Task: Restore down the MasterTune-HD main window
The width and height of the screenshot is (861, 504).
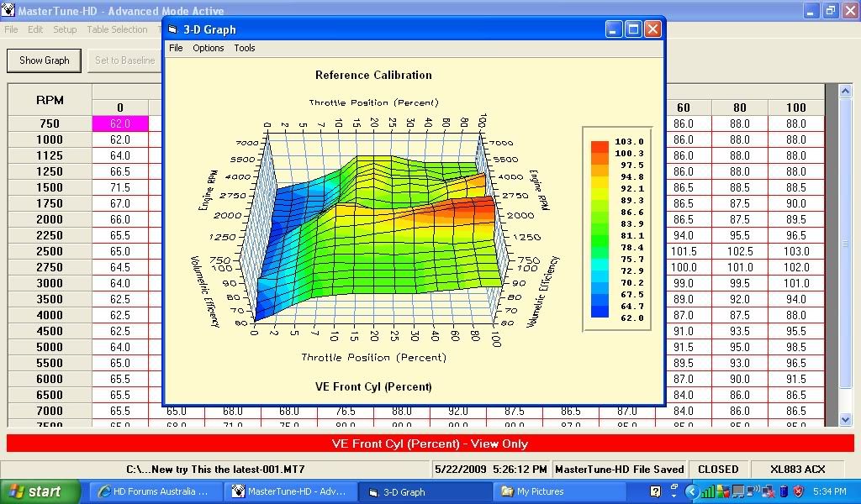Action: click(830, 10)
